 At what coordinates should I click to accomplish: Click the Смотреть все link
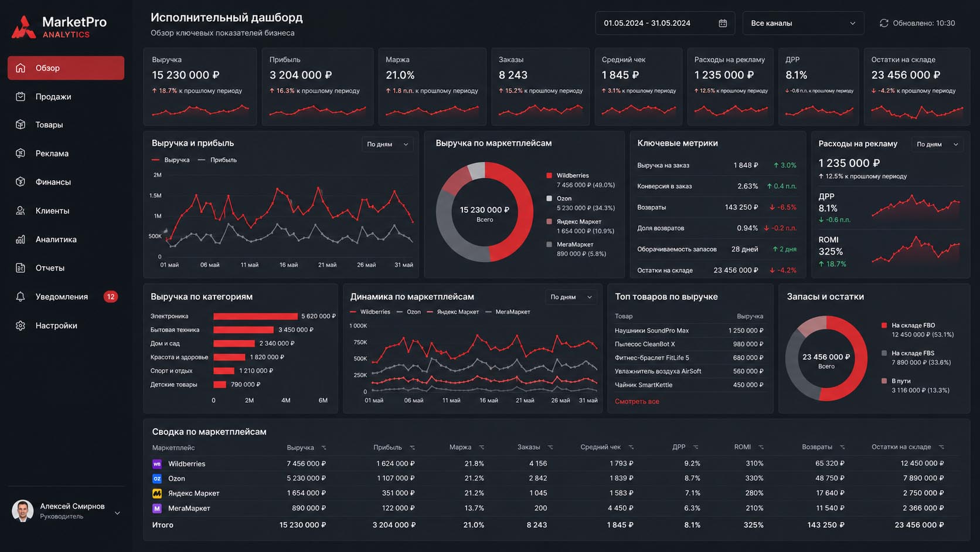click(637, 402)
